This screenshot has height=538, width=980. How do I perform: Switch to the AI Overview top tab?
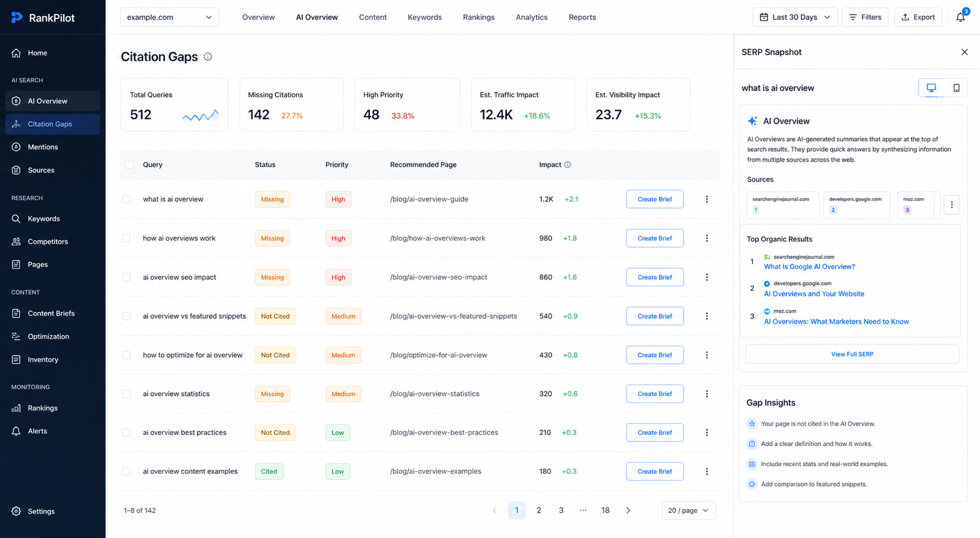pos(317,17)
